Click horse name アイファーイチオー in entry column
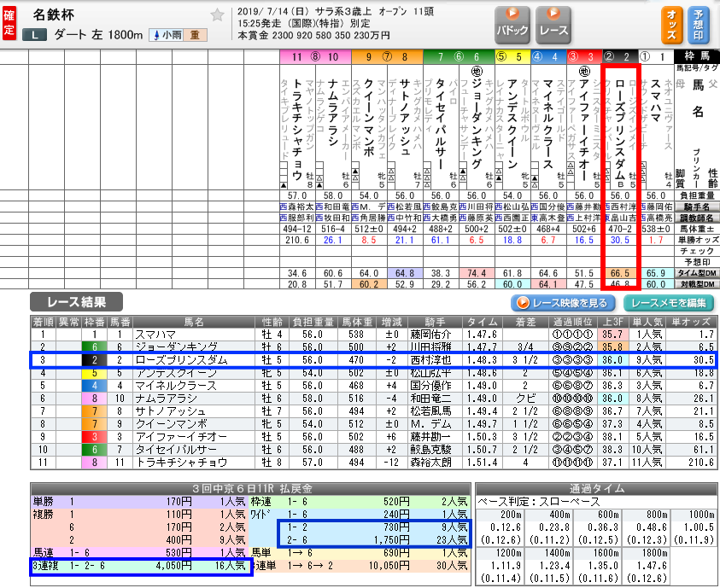 point(583,130)
